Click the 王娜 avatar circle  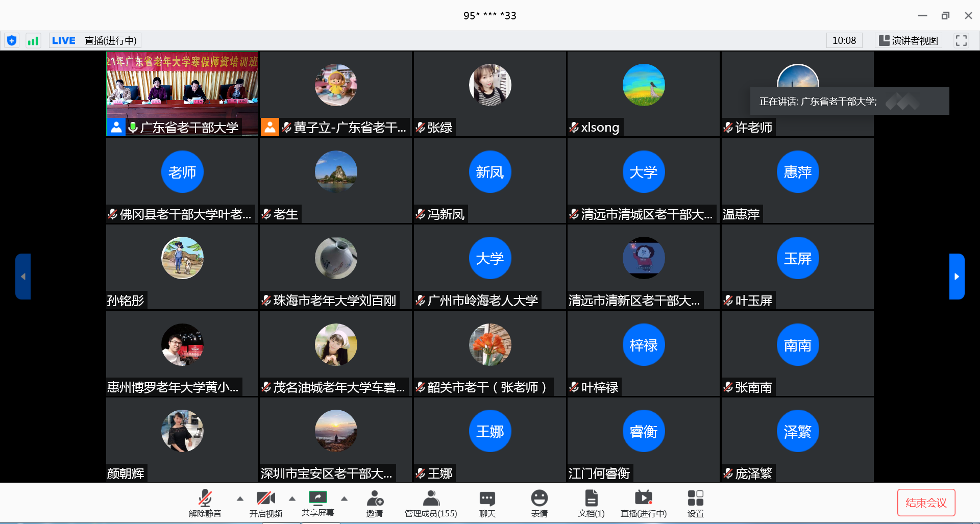(490, 431)
